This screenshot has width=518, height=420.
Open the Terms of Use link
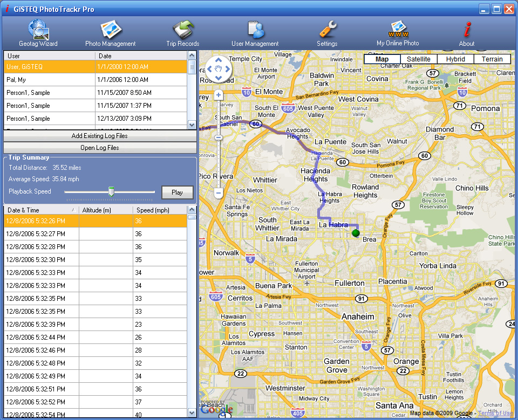pos(495,413)
